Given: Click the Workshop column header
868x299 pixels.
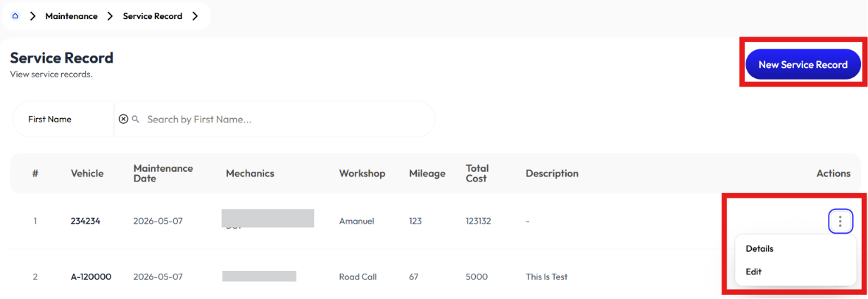Looking at the screenshot, I should 363,174.
